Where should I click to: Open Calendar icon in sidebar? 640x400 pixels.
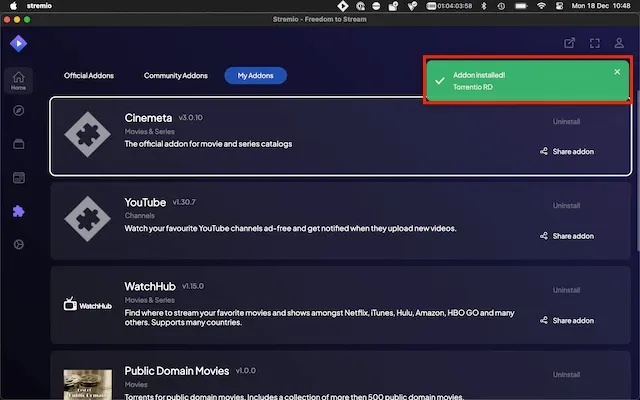[18, 178]
